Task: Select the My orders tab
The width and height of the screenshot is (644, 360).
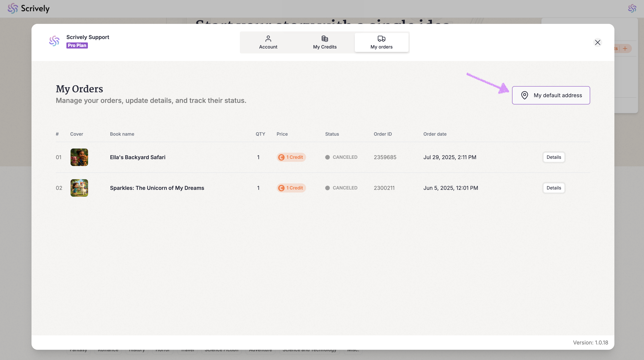Action: pyautogui.click(x=381, y=42)
